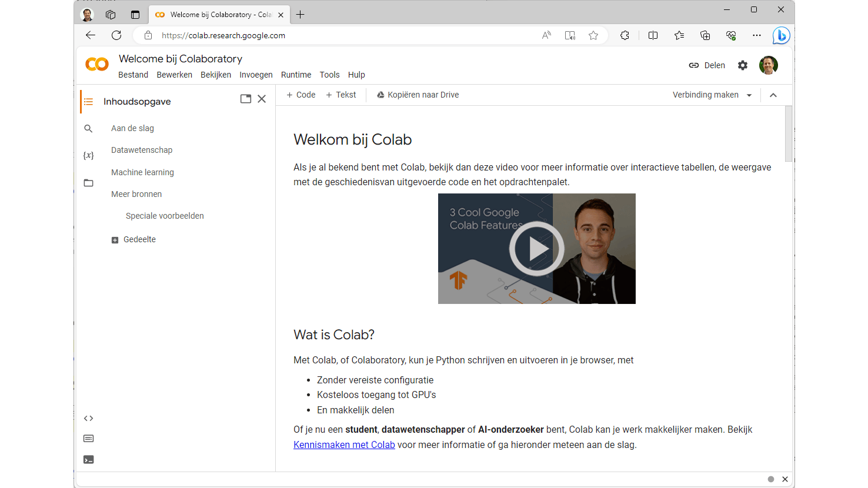868x488 pixels.
Task: Open the table of contents sidebar icon
Action: click(x=88, y=102)
